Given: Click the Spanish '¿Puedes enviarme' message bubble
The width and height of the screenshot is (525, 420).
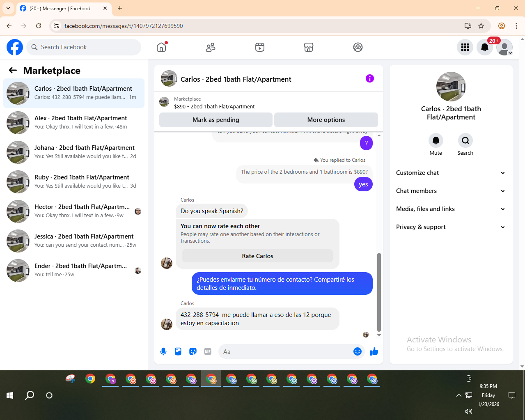Looking at the screenshot, I should [282, 284].
